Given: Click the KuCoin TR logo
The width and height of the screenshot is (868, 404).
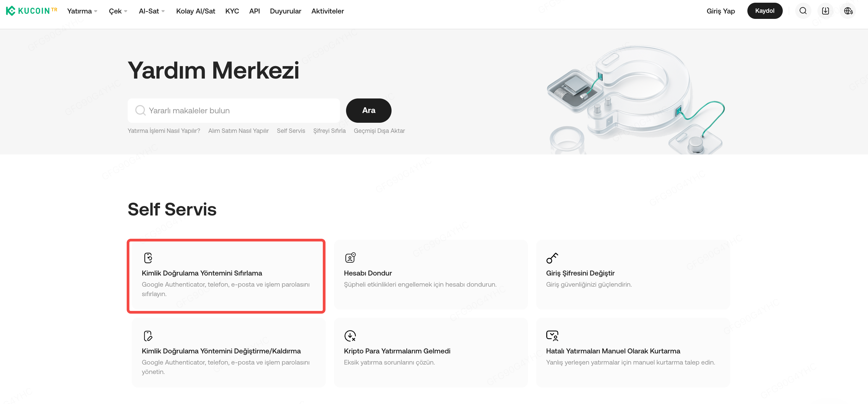Looking at the screenshot, I should tap(31, 11).
